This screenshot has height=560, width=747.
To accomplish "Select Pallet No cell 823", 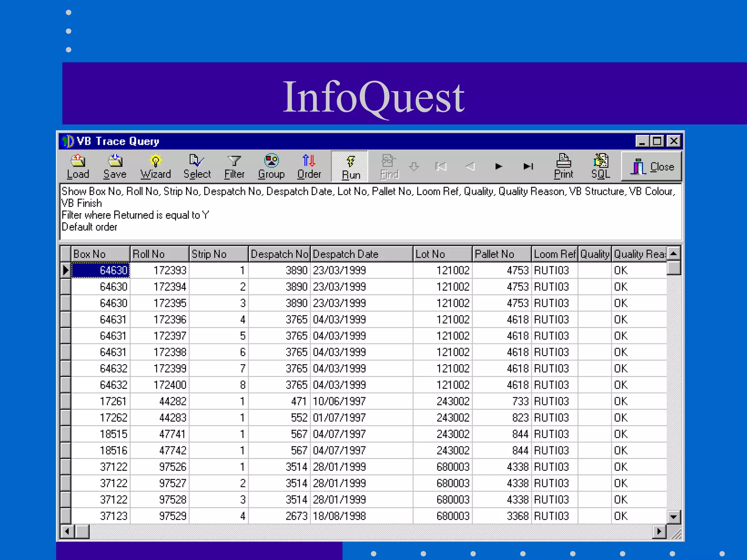I will tap(502, 418).
